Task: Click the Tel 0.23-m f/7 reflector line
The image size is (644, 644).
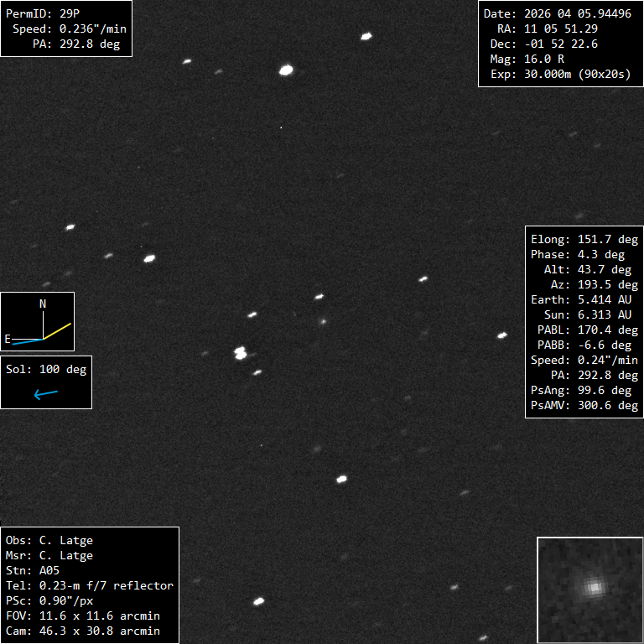Action: pyautogui.click(x=90, y=586)
